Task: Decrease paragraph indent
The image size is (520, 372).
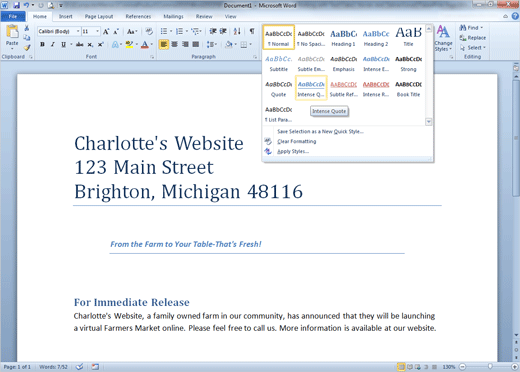Action: coord(213,31)
